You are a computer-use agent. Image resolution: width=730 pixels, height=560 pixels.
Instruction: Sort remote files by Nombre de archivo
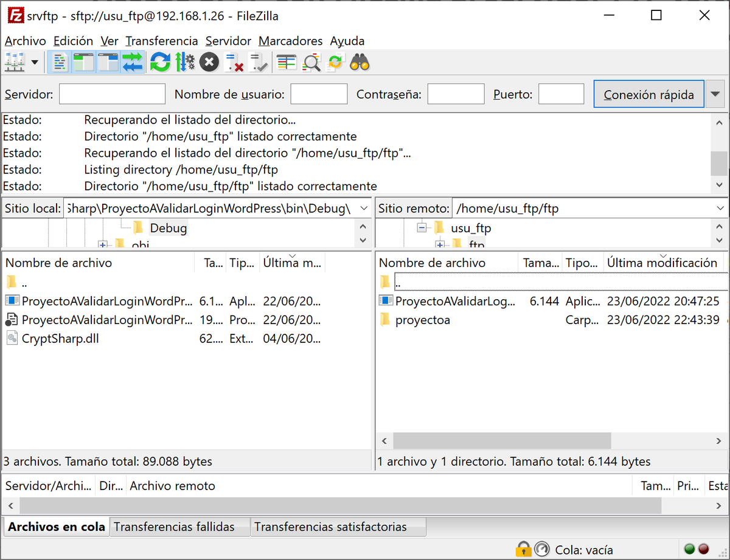click(447, 263)
